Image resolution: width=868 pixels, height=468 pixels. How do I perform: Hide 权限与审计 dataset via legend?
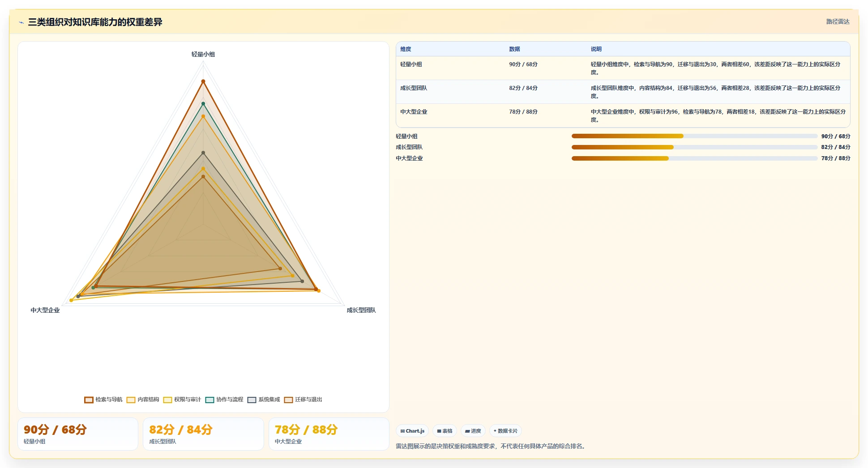tap(182, 400)
